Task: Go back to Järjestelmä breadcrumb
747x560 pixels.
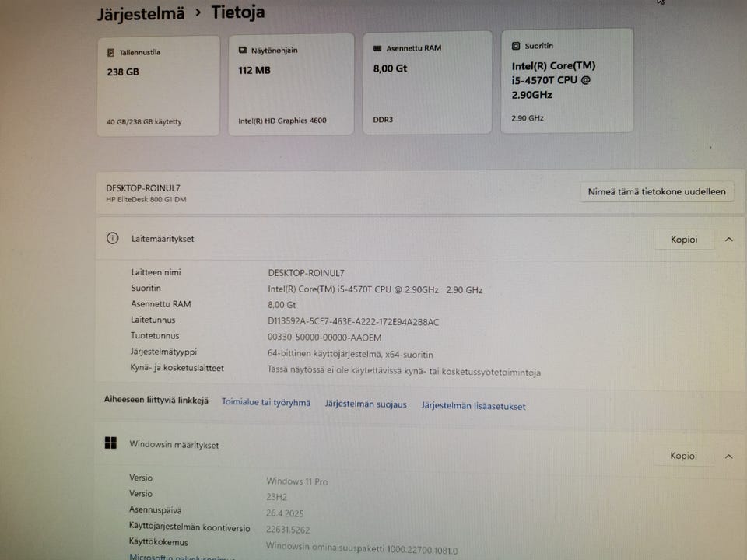Action: tap(141, 13)
